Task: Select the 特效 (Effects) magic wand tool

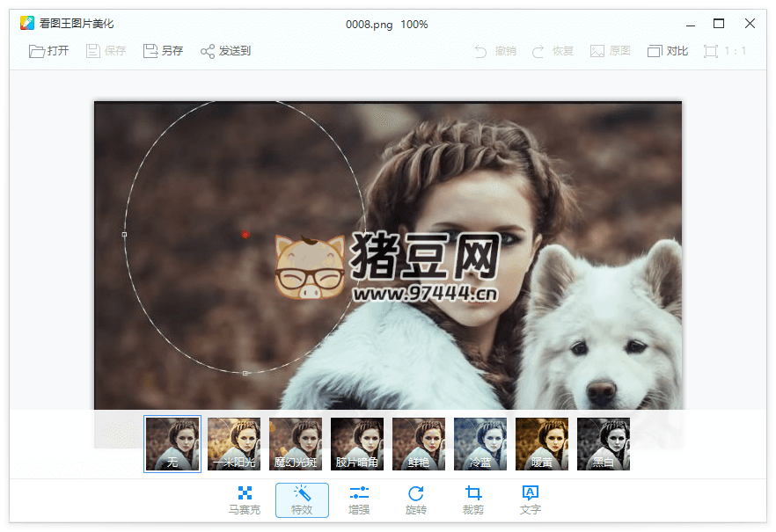Action: [302, 499]
